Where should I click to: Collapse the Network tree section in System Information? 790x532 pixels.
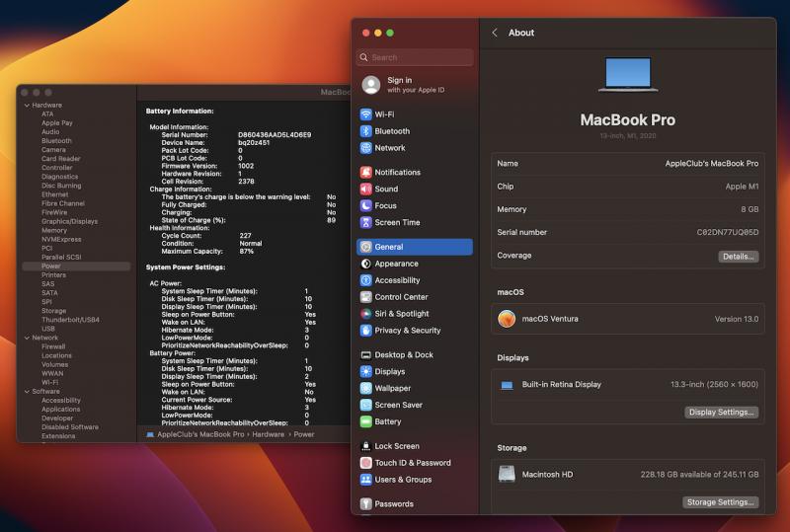27,338
